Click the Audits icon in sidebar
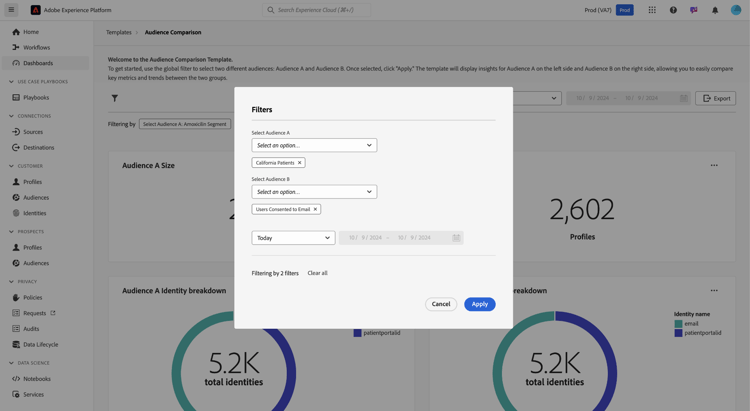The height and width of the screenshot is (411, 750). pos(16,329)
